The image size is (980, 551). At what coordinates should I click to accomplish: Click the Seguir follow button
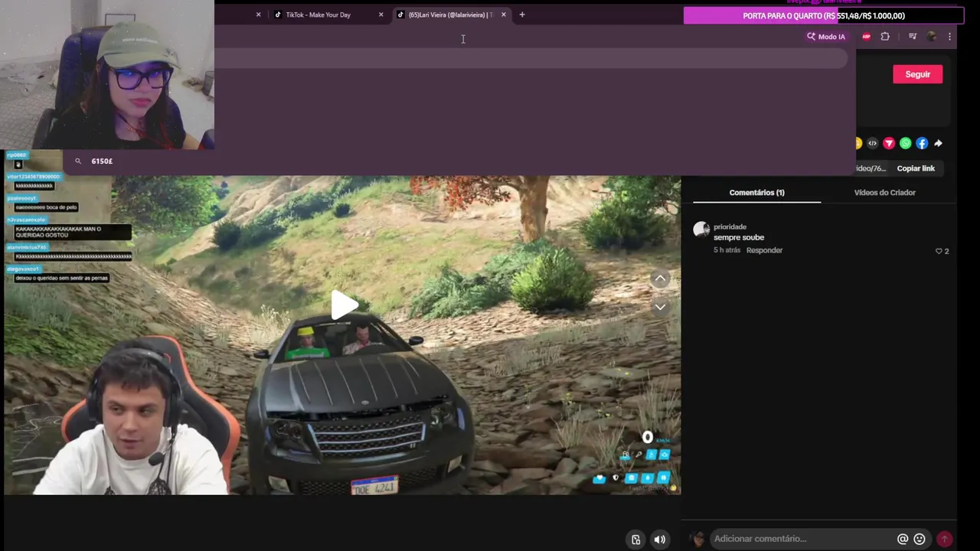pos(917,74)
